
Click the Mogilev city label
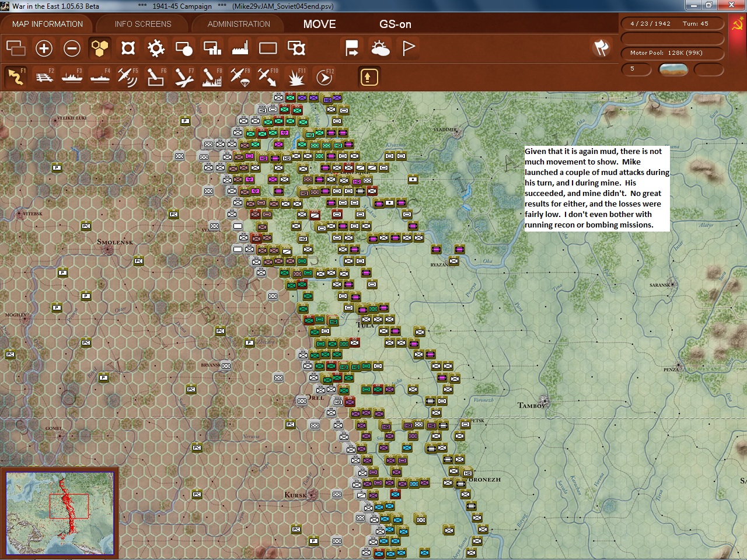pyautogui.click(x=16, y=314)
